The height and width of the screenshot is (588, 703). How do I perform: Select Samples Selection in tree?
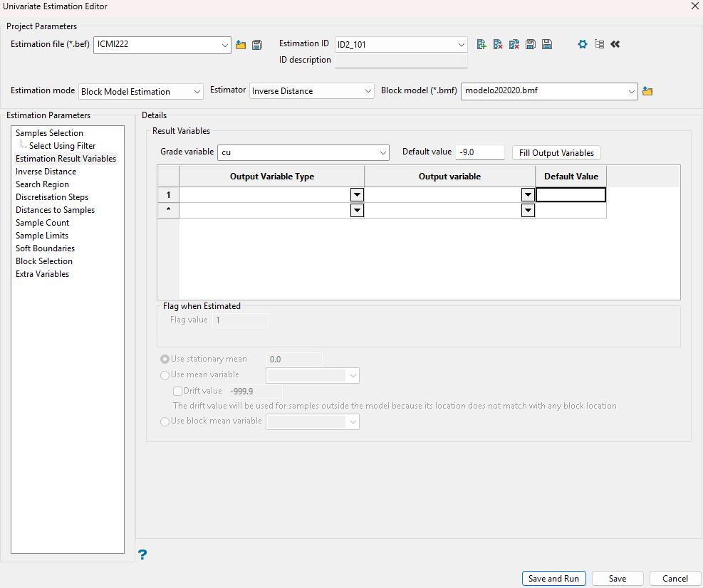point(49,133)
